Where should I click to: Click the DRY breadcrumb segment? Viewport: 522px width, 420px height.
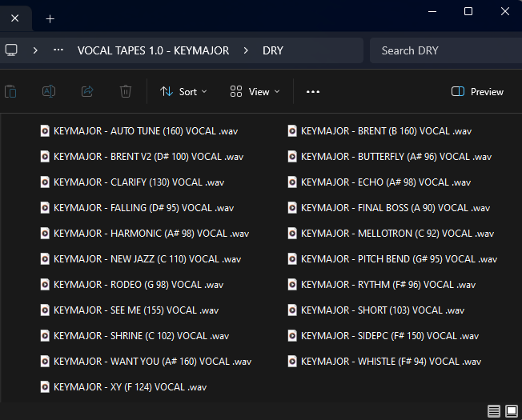(273, 50)
